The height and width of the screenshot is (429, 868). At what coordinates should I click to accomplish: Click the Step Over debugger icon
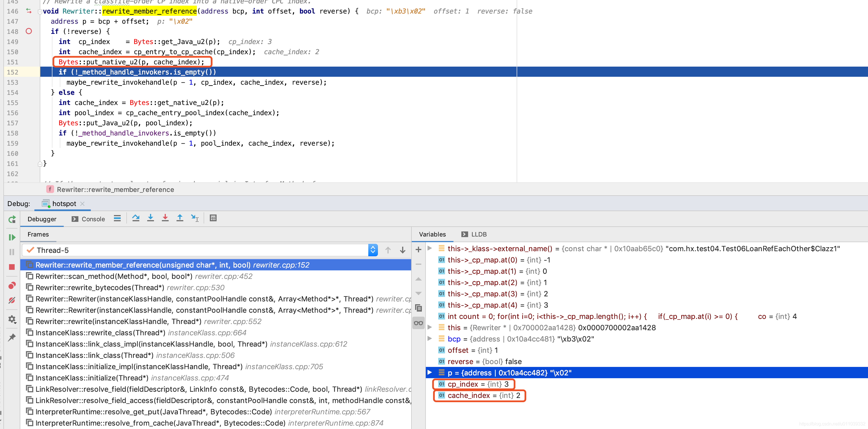click(136, 218)
